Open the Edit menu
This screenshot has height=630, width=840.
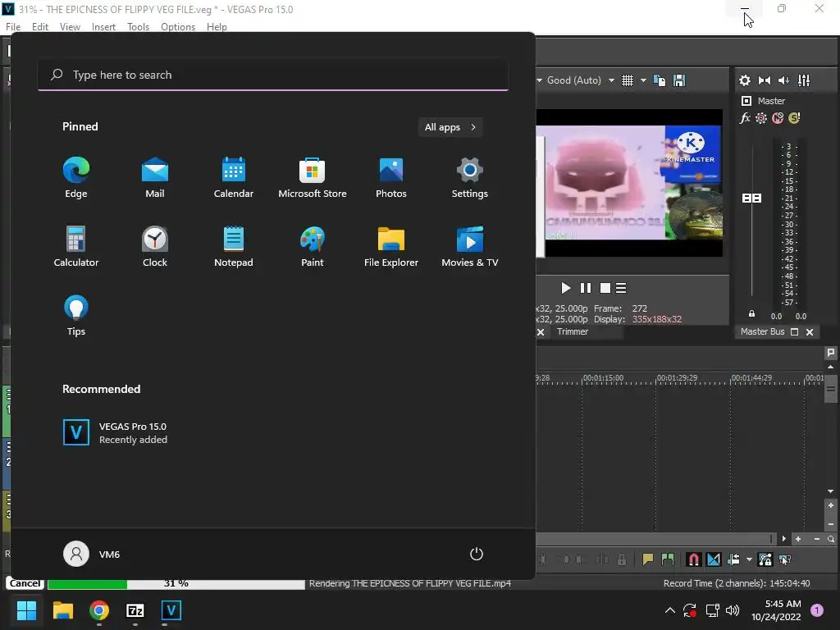pos(39,27)
